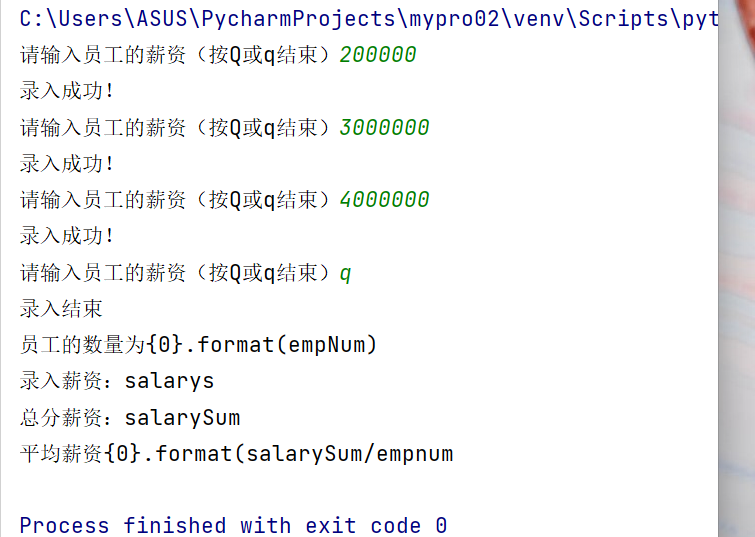Image resolution: width=755 pixels, height=537 pixels.
Task: Click the green 200000 input value
Action: (x=378, y=54)
